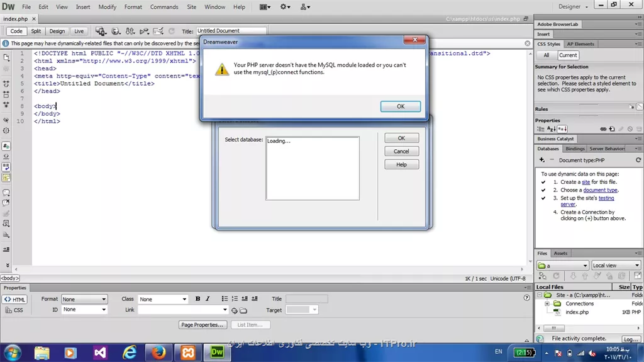Select CSS mode in Properties inspector
644x362 pixels.
pyautogui.click(x=15, y=310)
